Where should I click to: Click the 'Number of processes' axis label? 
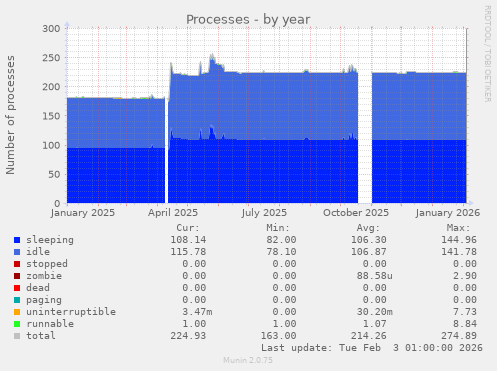click(x=10, y=115)
